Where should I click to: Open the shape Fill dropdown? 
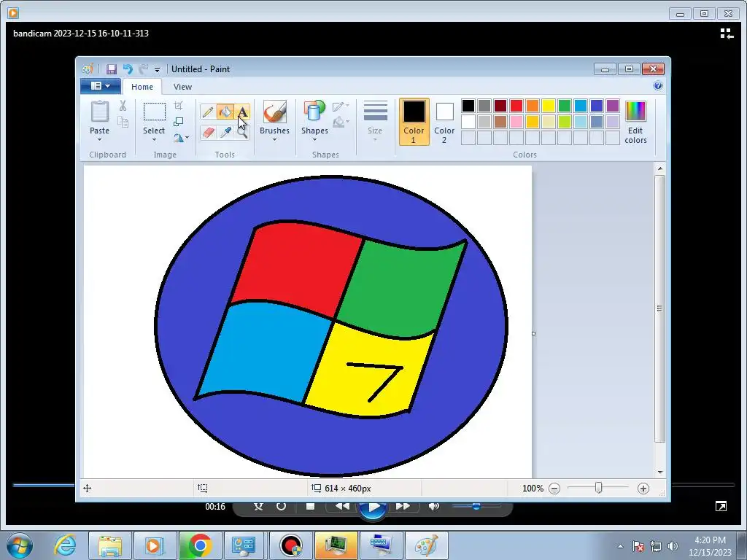click(341, 122)
